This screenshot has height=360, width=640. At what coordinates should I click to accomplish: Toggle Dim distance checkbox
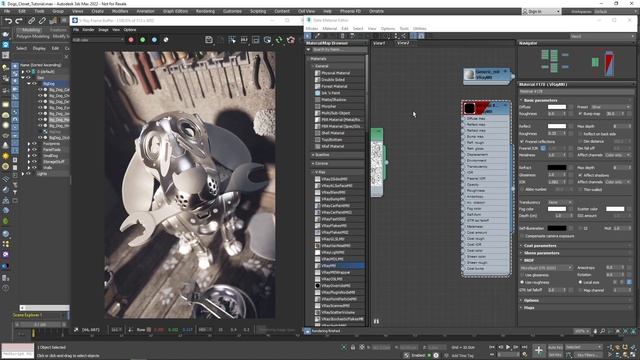pos(580,141)
